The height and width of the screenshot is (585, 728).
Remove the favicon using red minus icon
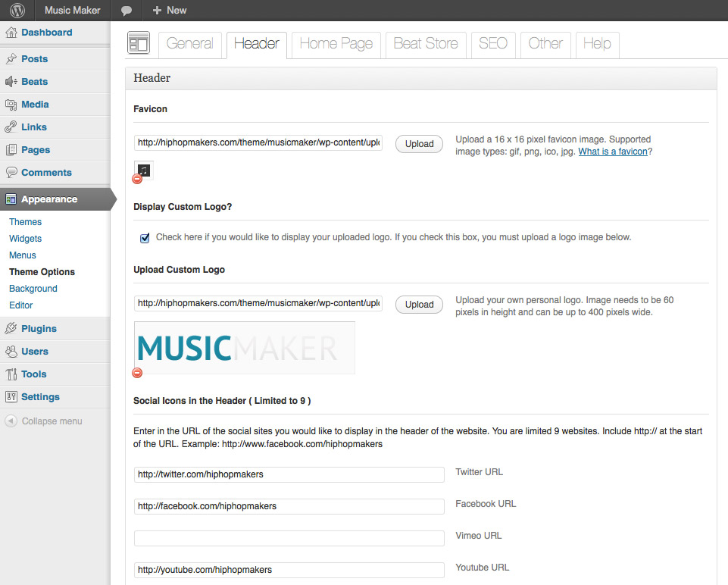coord(137,180)
